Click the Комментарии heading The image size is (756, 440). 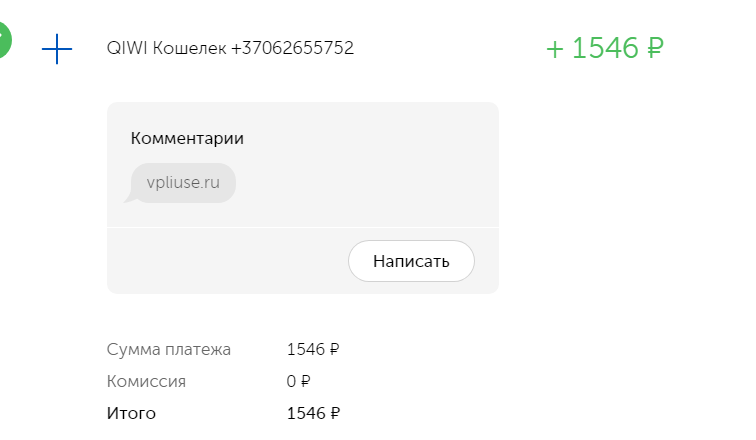tap(187, 139)
